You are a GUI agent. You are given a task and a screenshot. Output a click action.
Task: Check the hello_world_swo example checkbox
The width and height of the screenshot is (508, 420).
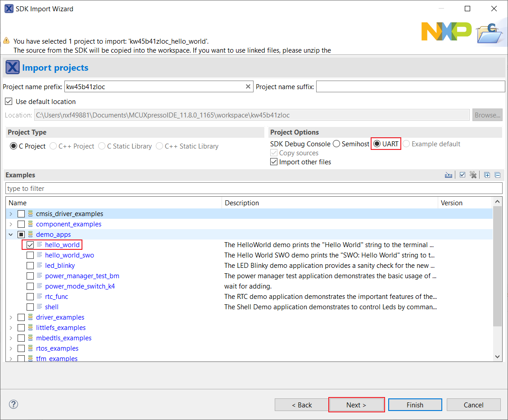(30, 255)
